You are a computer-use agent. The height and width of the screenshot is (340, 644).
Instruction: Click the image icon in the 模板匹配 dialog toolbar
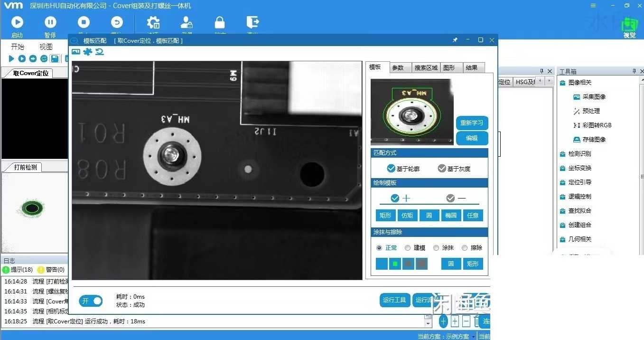click(x=76, y=52)
